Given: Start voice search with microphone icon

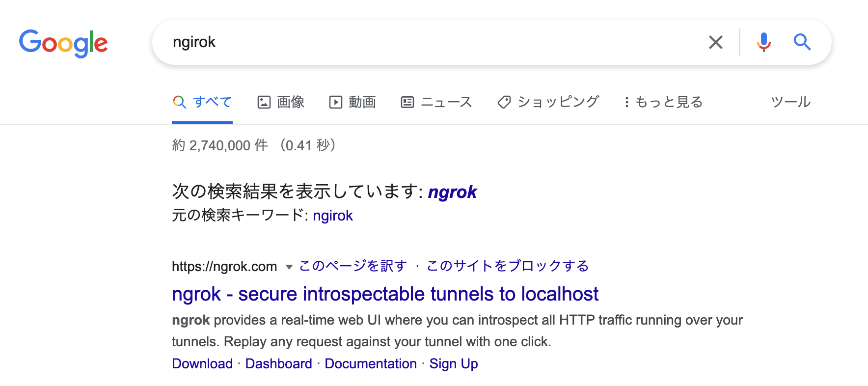Looking at the screenshot, I should pos(763,42).
